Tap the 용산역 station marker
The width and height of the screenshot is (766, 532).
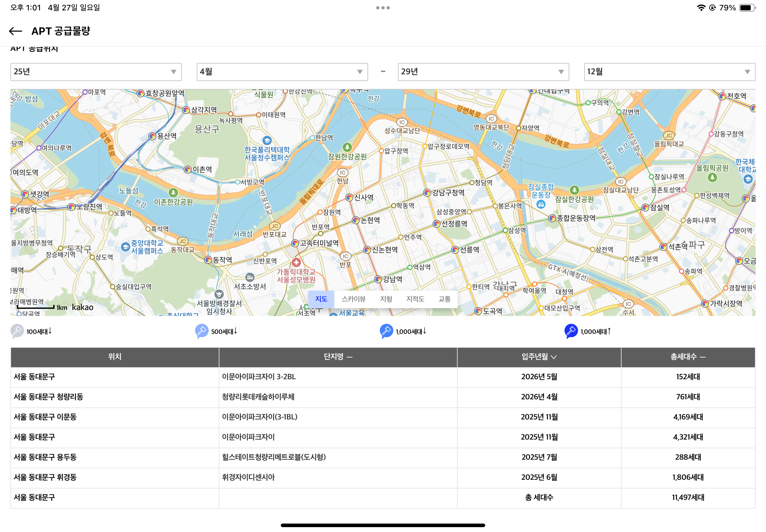coord(152,136)
